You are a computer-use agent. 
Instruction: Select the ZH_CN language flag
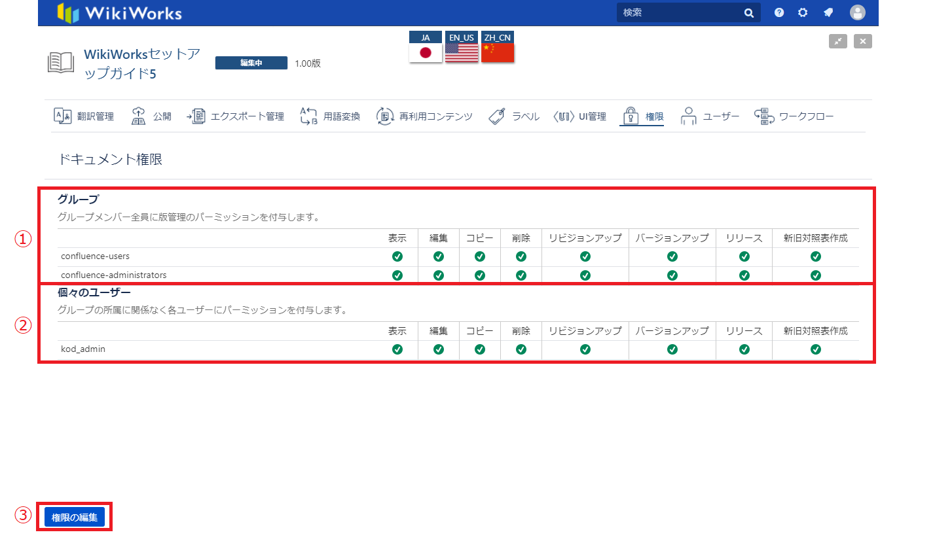498,48
